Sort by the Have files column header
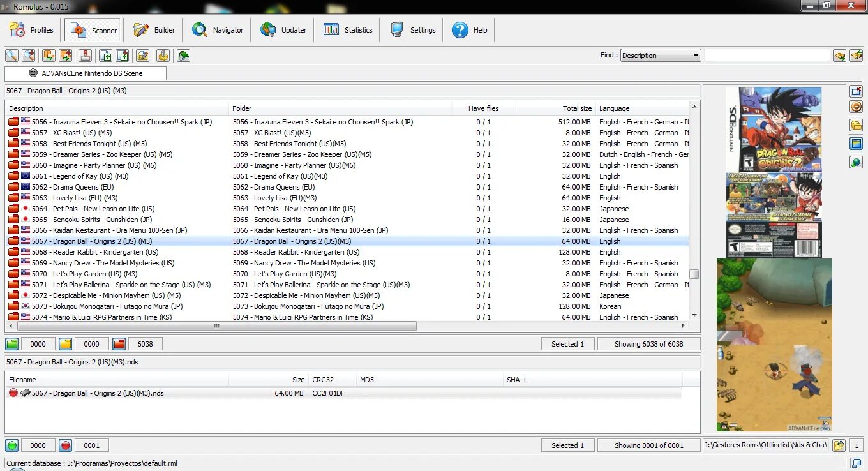 [x=483, y=108]
